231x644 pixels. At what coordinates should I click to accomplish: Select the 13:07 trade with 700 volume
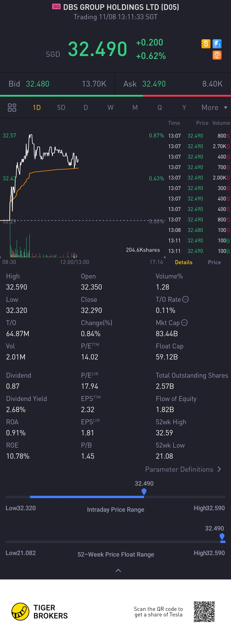(x=199, y=167)
